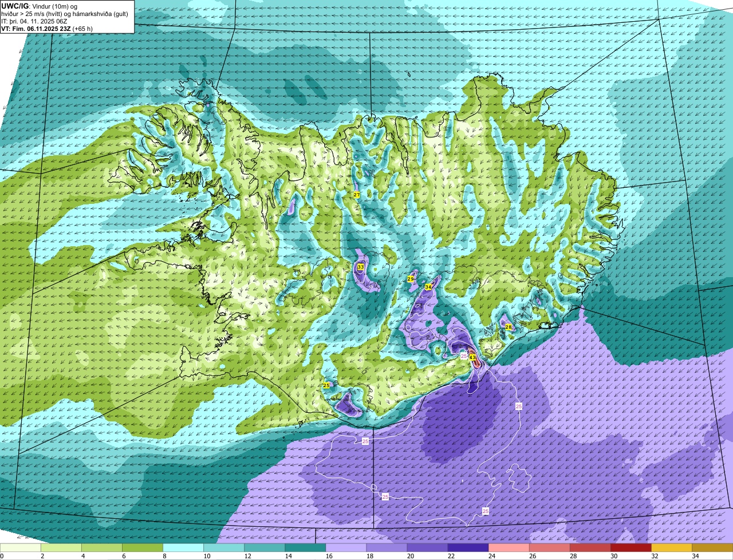Click the yellow gust marker labeled 28
The height and width of the screenshot is (560, 733).
coord(509,327)
